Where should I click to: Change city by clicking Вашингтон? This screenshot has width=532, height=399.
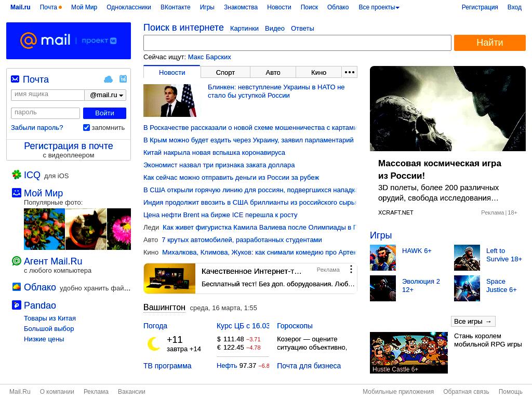click(164, 308)
